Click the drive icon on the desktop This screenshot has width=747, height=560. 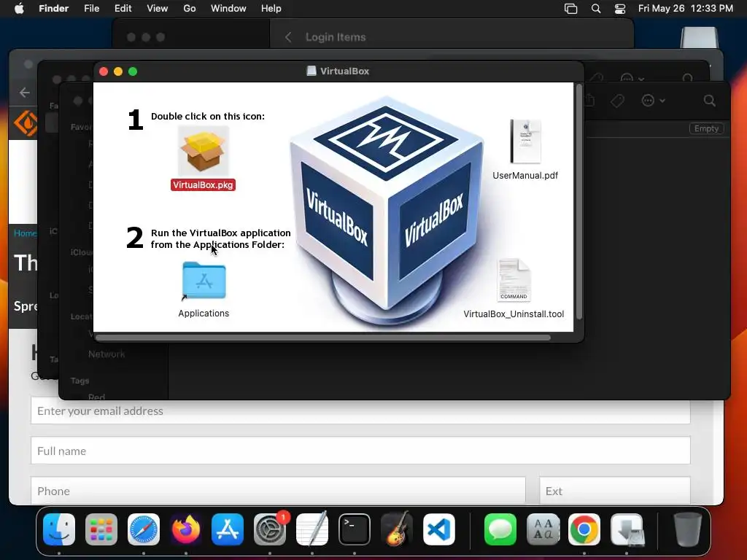[699, 38]
